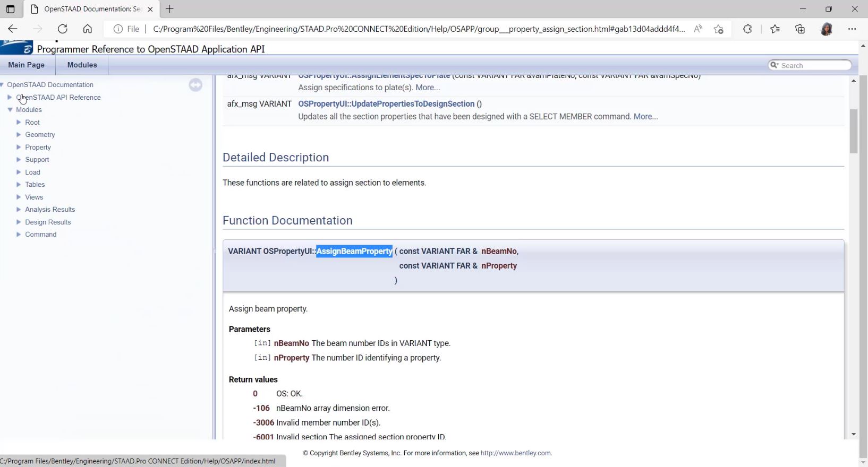This screenshot has width=868, height=467.
Task: Open the Tables tree item
Action: pyautogui.click(x=35, y=184)
